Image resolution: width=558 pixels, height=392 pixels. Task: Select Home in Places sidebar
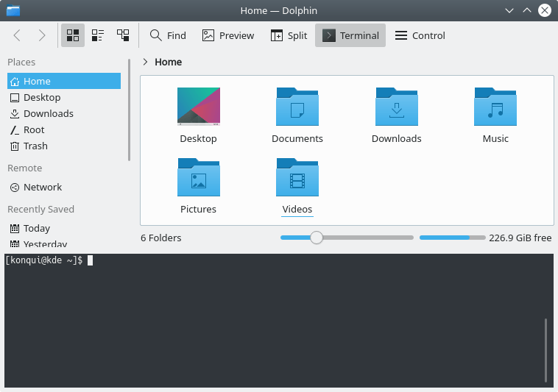point(64,81)
